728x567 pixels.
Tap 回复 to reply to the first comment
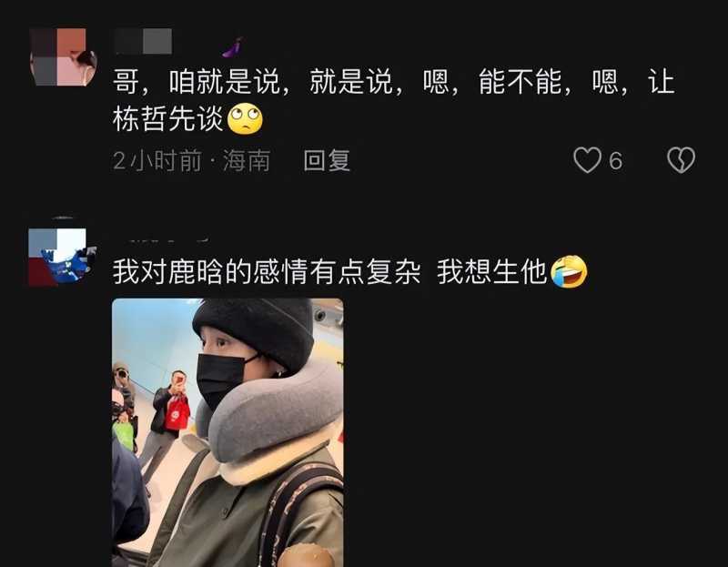click(x=327, y=161)
